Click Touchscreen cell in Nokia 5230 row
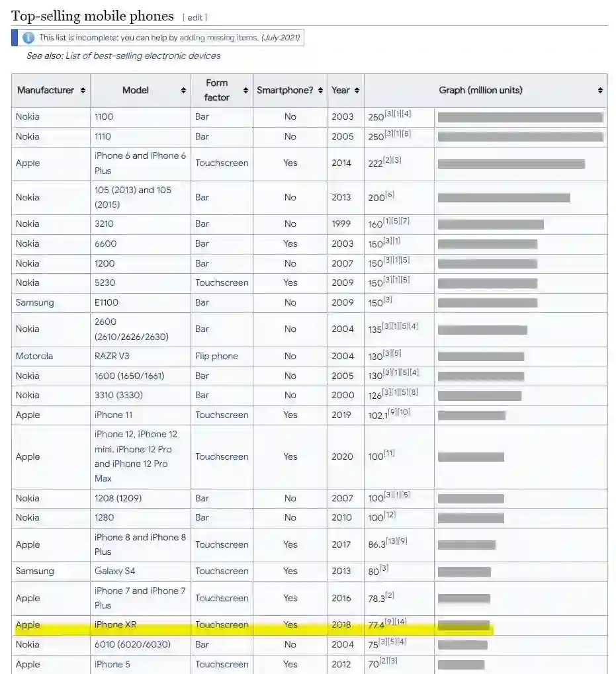This screenshot has width=616, height=674. point(222,283)
